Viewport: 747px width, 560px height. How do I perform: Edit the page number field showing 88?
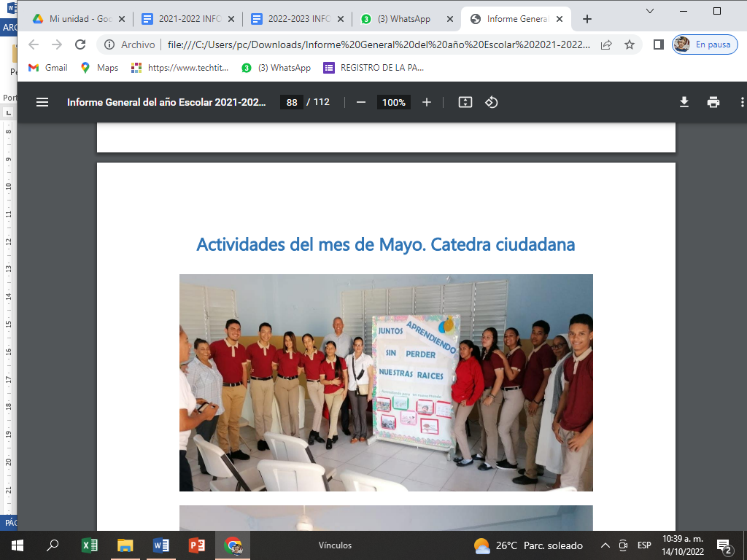[x=292, y=102]
